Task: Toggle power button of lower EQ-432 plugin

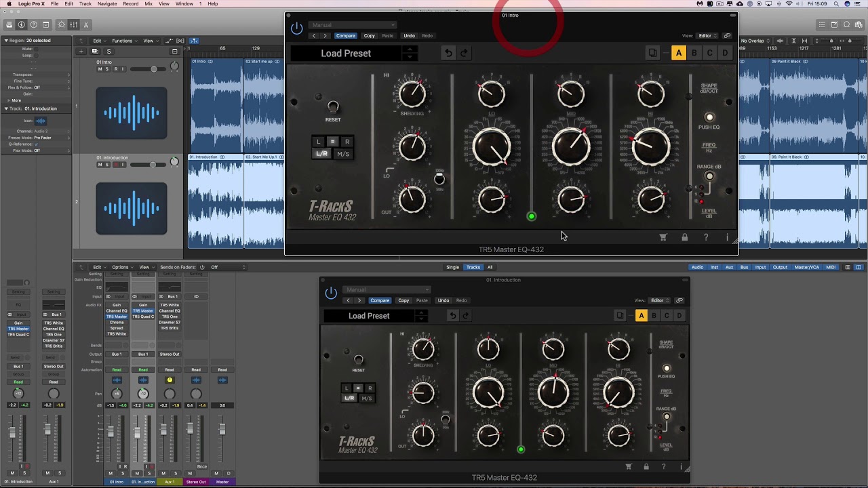Action: [x=331, y=293]
